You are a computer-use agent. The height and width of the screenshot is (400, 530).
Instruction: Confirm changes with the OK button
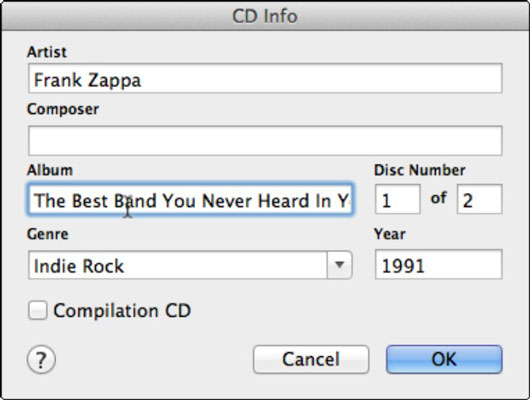[444, 359]
